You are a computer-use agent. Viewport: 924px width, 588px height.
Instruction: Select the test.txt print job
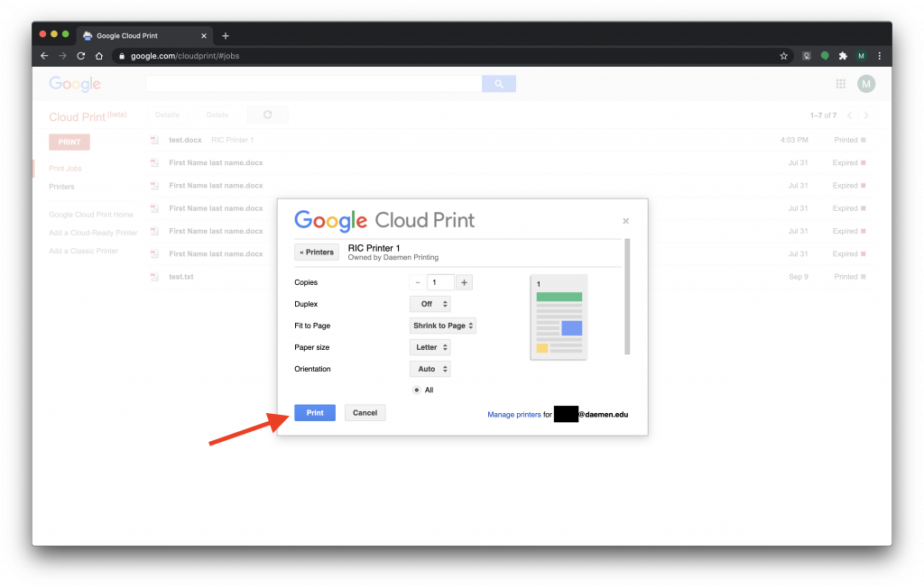pos(509,277)
